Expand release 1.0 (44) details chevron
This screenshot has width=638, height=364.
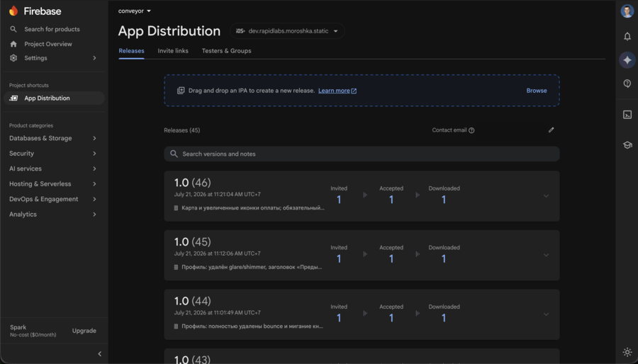(546, 314)
